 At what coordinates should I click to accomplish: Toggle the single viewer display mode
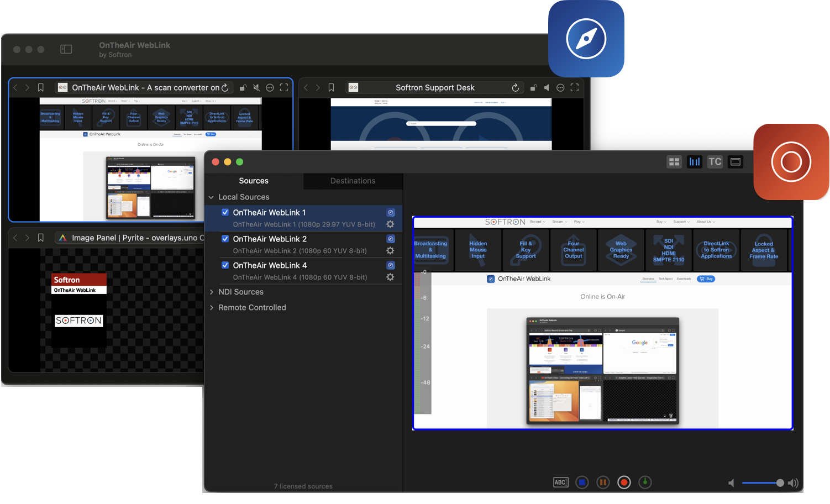click(x=736, y=162)
